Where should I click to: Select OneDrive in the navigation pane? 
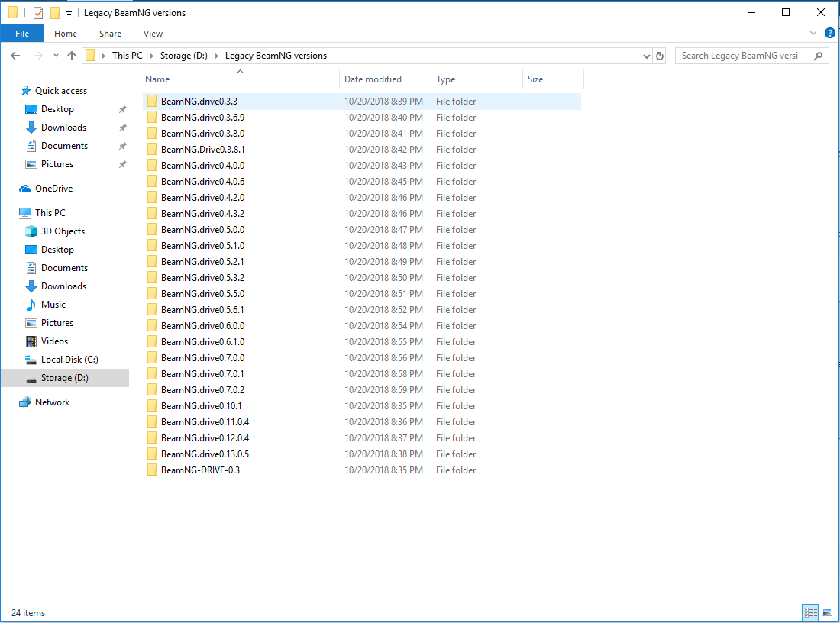pyautogui.click(x=53, y=189)
